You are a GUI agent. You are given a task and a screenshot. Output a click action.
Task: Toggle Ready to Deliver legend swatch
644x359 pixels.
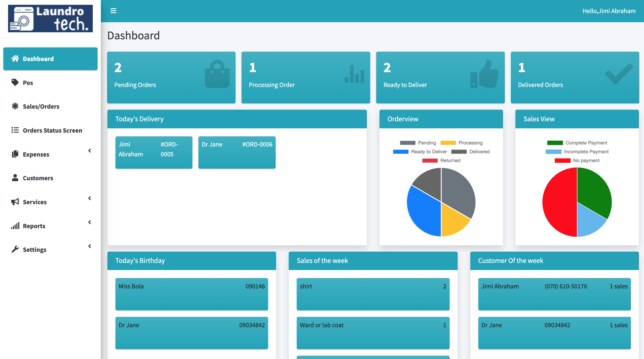(401, 152)
